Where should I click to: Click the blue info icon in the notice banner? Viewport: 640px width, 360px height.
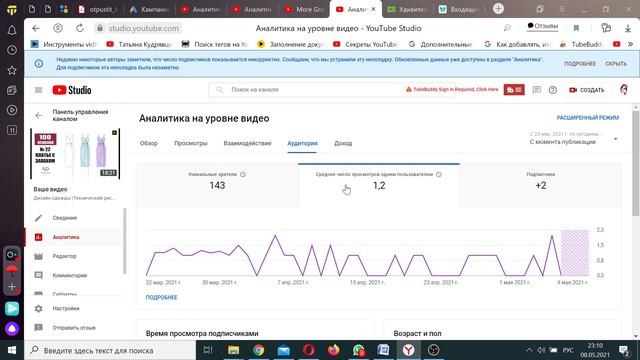click(39, 64)
